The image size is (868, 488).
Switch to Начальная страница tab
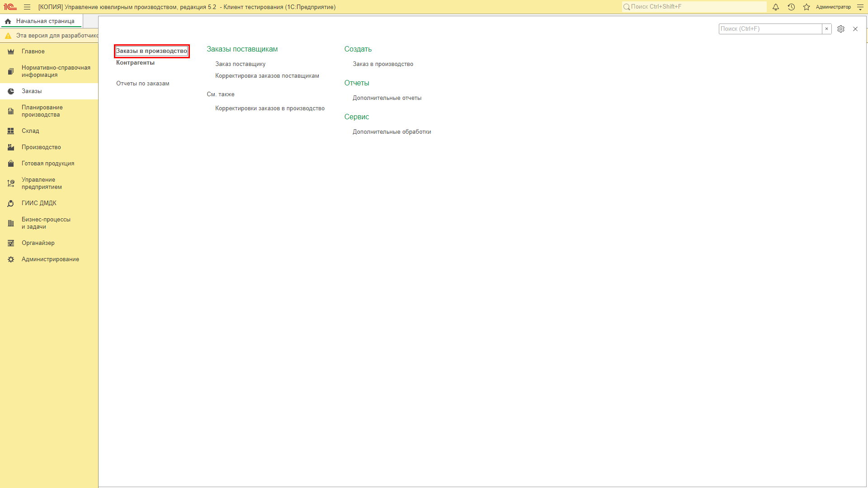coord(42,21)
